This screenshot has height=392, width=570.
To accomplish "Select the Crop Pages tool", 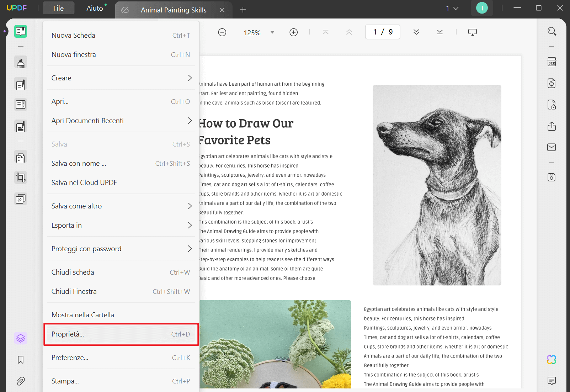I will click(x=21, y=177).
